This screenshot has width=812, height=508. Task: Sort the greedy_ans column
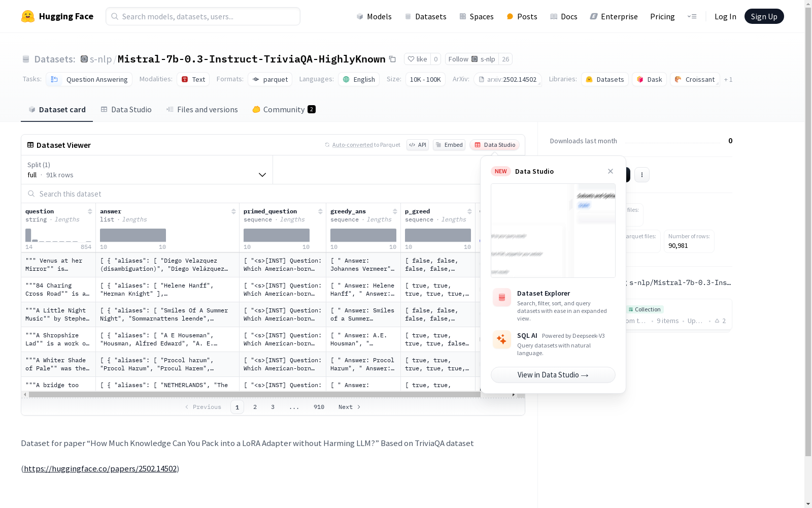click(x=395, y=211)
